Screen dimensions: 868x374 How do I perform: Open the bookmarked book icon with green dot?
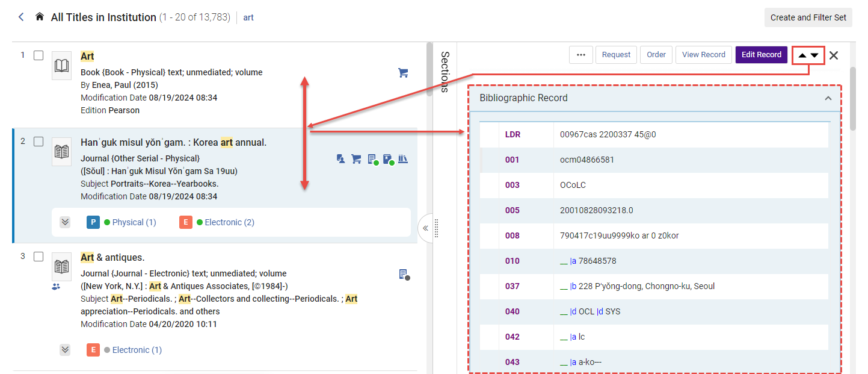point(388,160)
